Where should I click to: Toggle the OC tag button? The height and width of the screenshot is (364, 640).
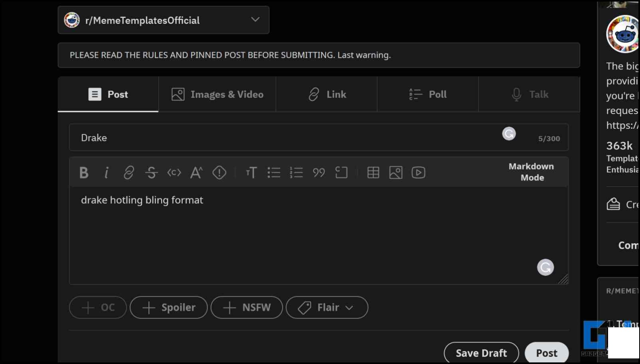pos(98,307)
